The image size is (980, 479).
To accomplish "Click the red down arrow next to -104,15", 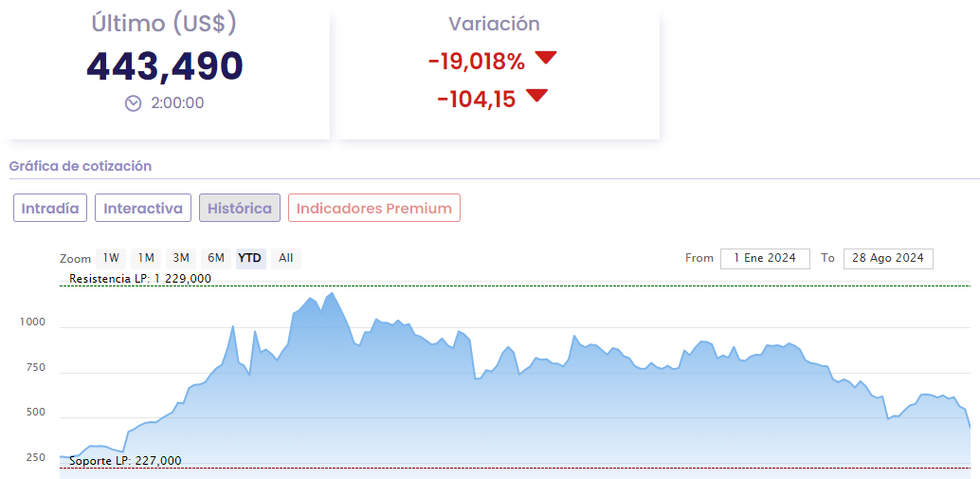I will (536, 96).
